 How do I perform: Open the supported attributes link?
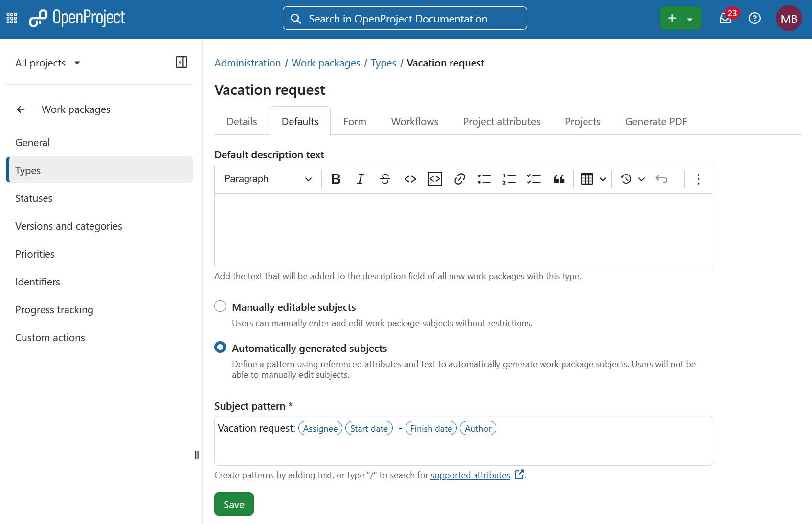(470, 475)
